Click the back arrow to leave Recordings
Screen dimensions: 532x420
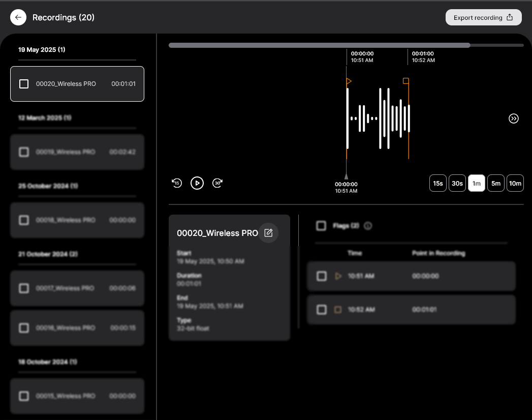tap(18, 17)
